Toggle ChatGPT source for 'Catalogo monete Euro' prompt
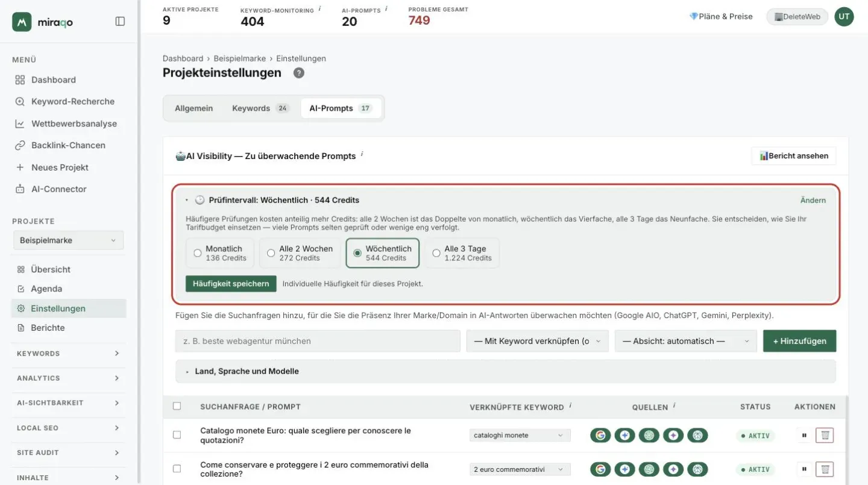The image size is (868, 485). tap(649, 435)
